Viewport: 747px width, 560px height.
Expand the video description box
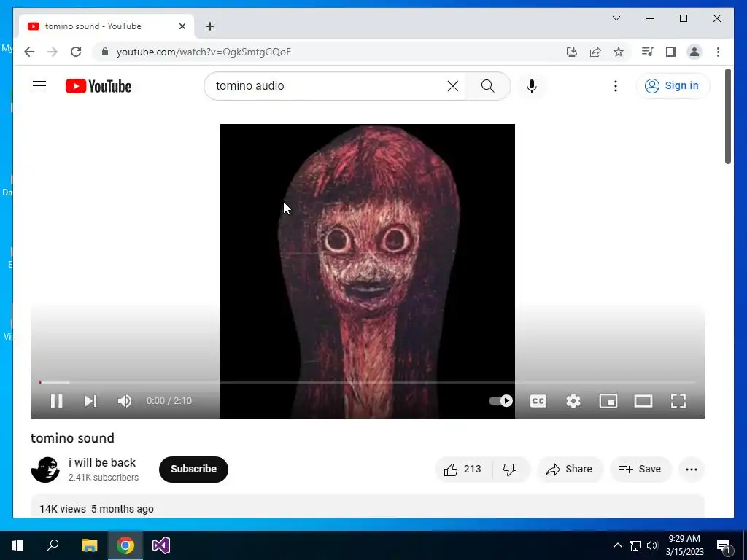368,506
